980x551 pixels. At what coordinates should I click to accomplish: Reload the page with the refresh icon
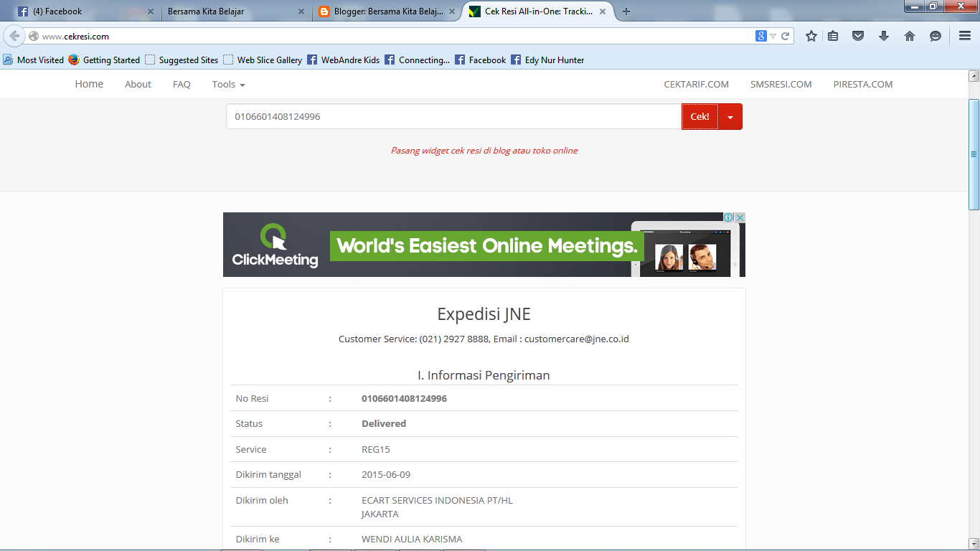coord(786,36)
